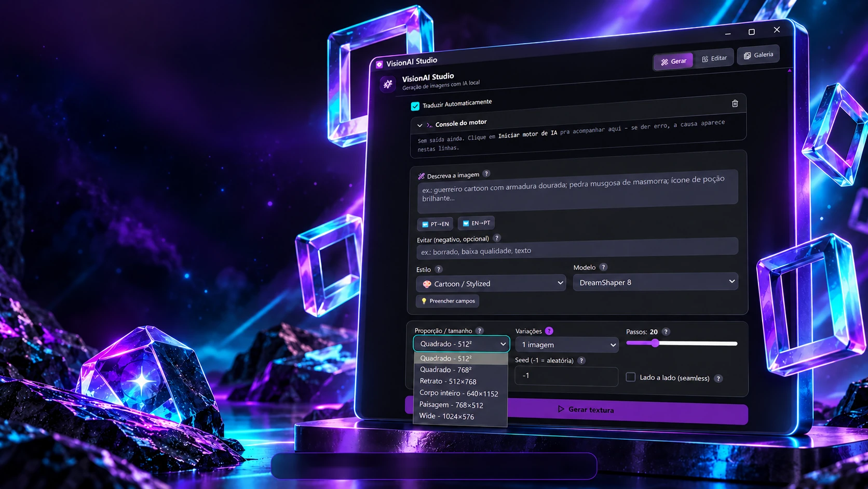Maximize the VisionAI Studio window

click(751, 32)
